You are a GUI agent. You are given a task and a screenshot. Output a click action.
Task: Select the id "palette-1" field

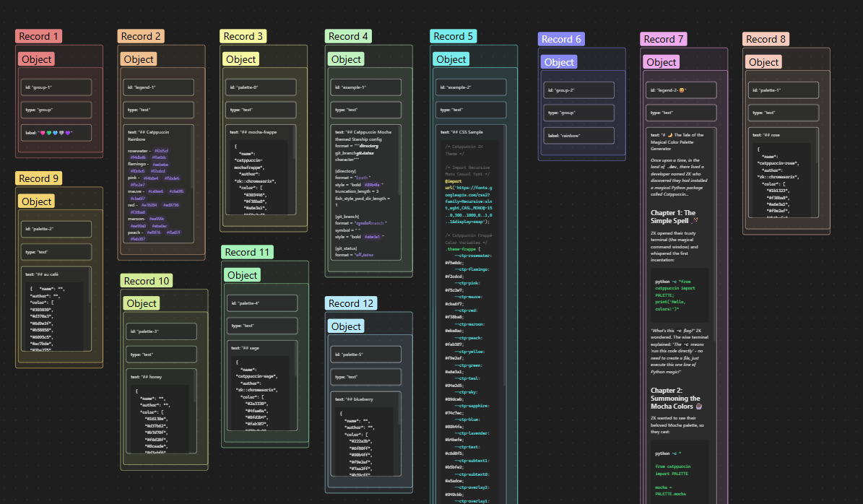point(784,90)
